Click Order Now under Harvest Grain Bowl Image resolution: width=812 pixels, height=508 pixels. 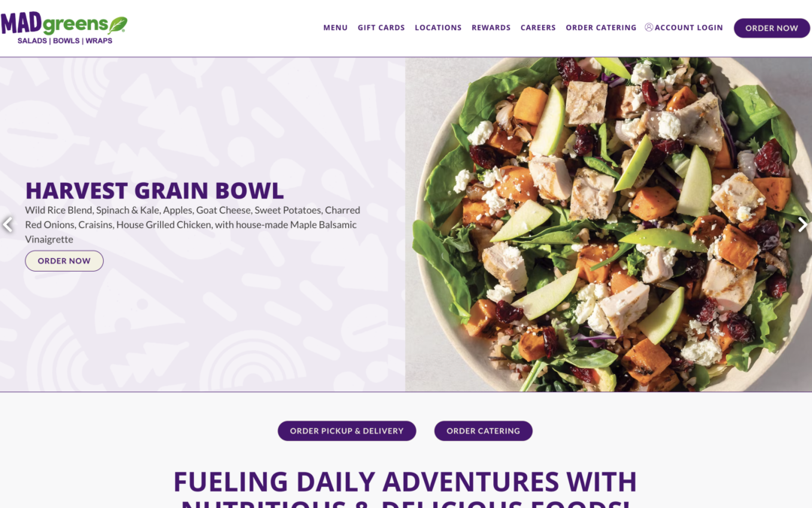64,260
